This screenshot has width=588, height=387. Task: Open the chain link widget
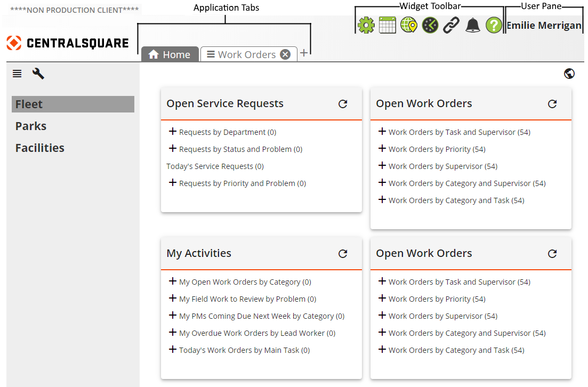452,25
